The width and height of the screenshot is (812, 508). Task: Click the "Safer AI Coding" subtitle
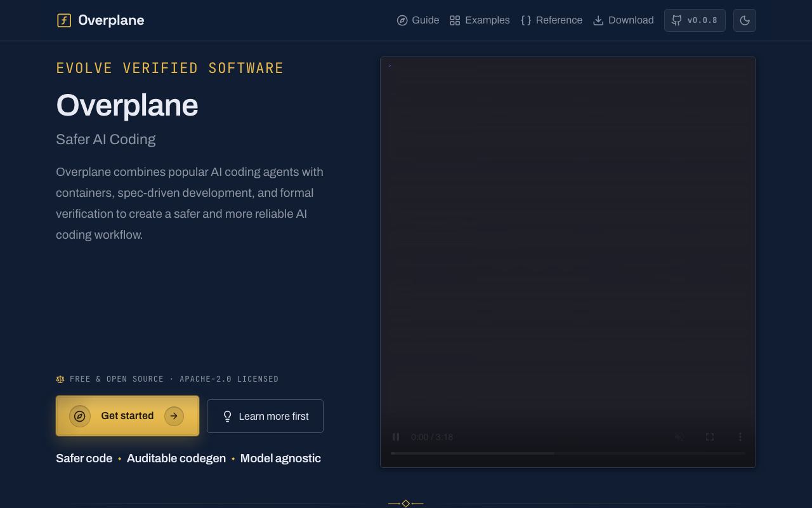(x=106, y=139)
